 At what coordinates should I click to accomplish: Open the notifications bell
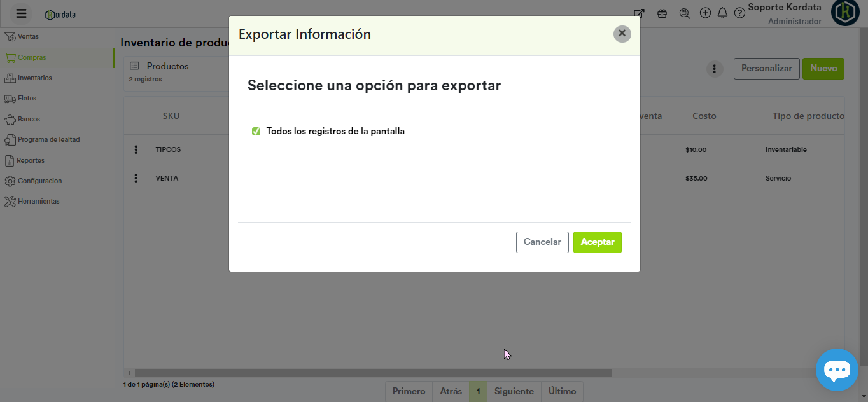722,13
